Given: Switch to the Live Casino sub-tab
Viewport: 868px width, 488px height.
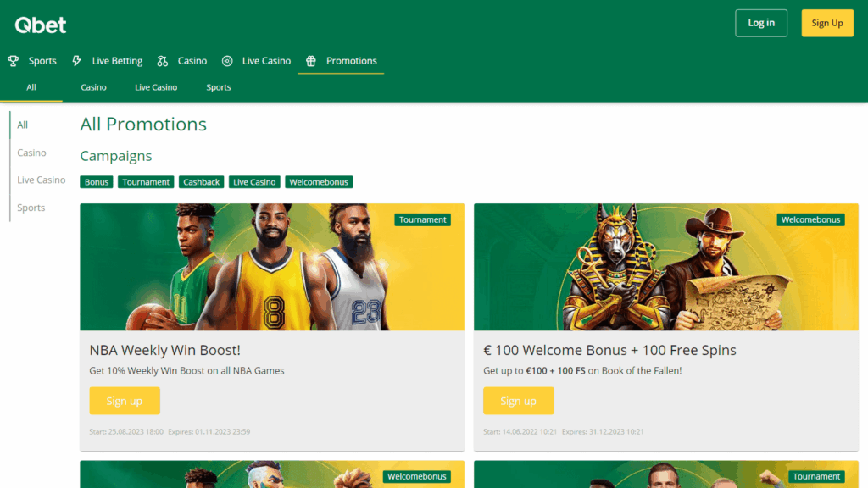Looking at the screenshot, I should [x=156, y=87].
